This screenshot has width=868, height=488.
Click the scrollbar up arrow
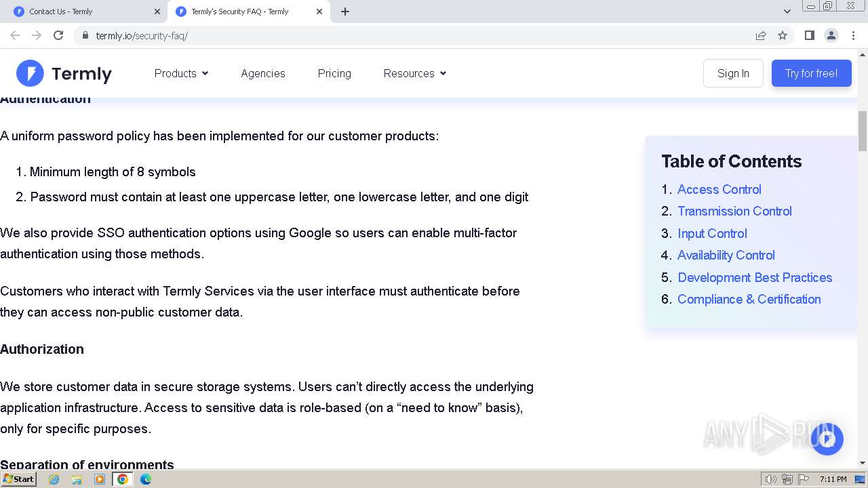(863, 54)
